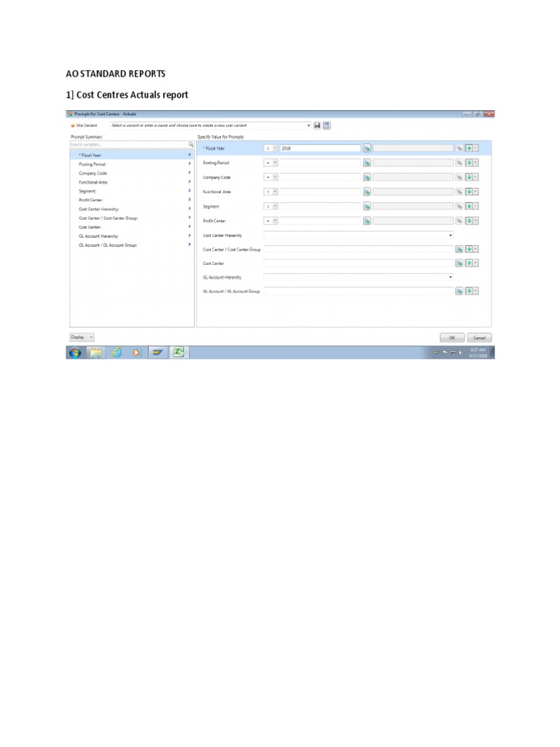Open Excel from the taskbar

click(179, 352)
